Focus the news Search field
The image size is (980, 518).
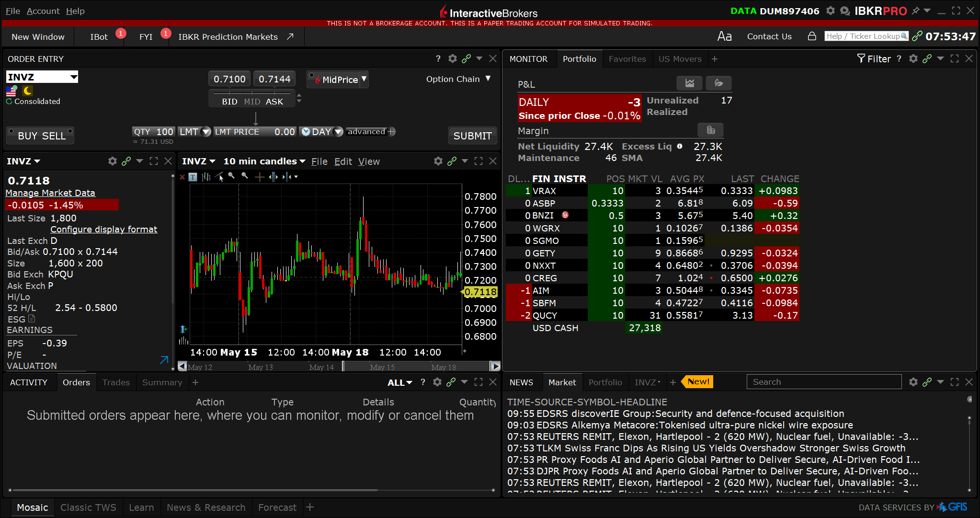click(x=824, y=382)
